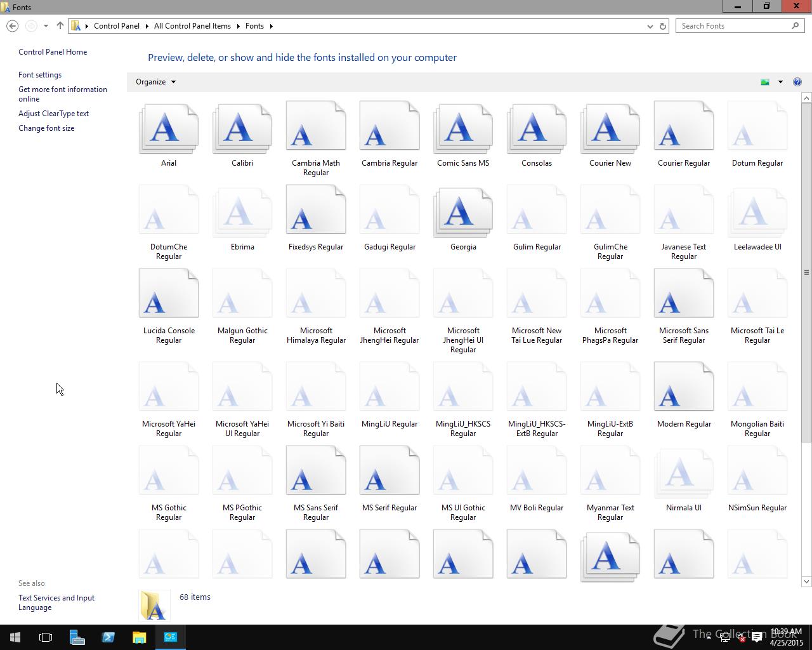
Task: Change view with the view icon button
Action: point(765,82)
